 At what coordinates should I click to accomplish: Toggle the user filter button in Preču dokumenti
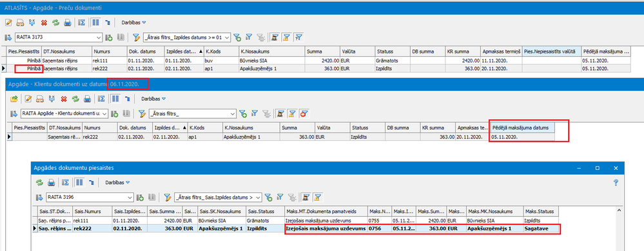pos(275,37)
